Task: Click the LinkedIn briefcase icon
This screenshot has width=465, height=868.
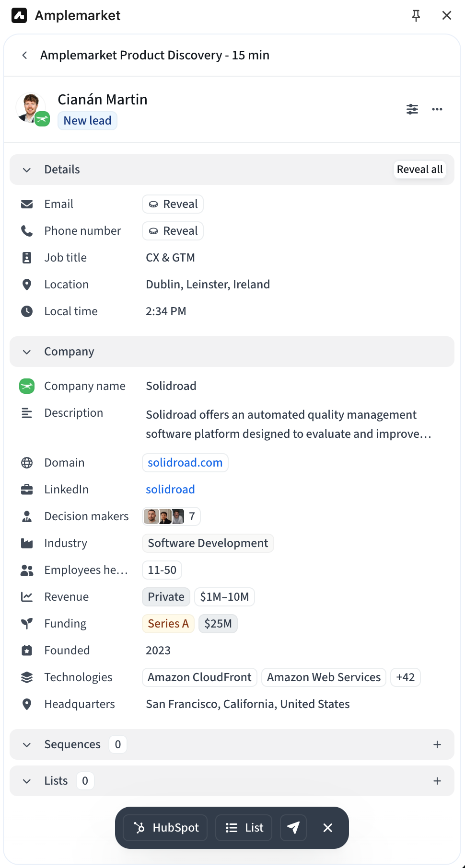Action: click(27, 490)
